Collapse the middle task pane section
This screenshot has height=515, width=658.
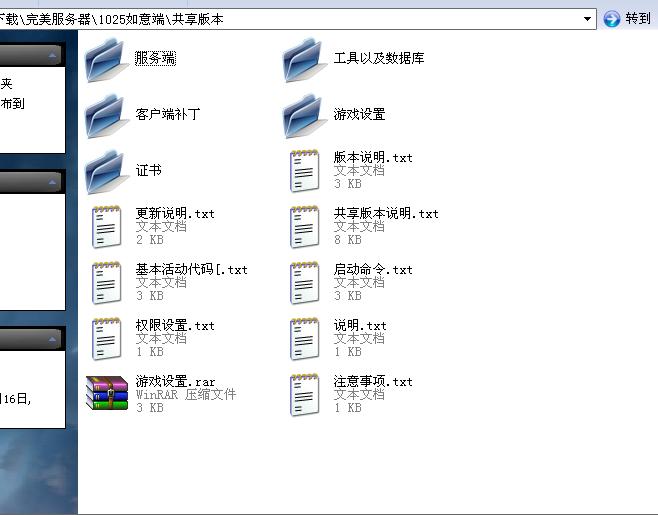point(52,182)
